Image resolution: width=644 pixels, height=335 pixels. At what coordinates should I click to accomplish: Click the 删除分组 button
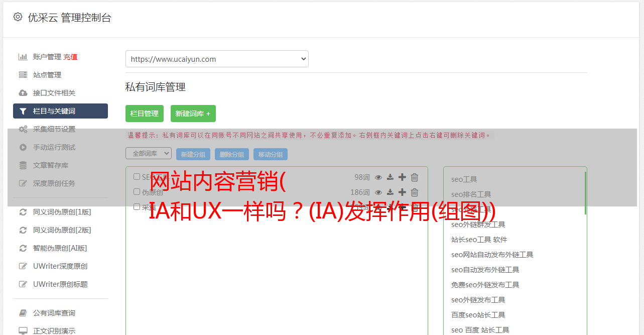coord(232,154)
